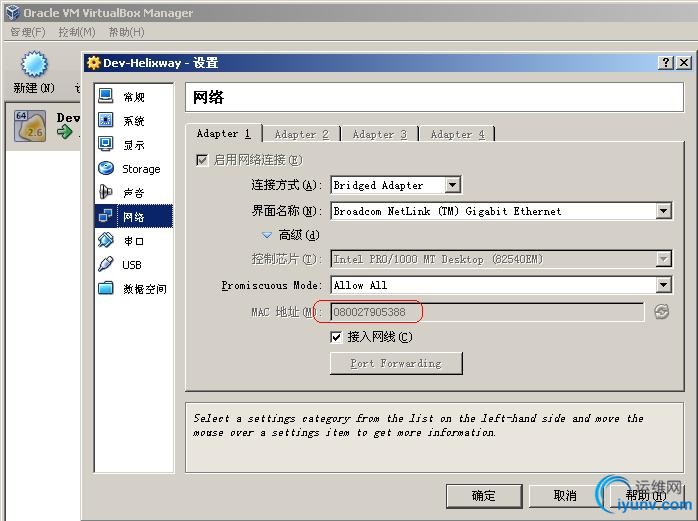Screen dimensions: 698x521
Task: Open the 显示 (Display) monitor icon
Action: (x=106, y=144)
